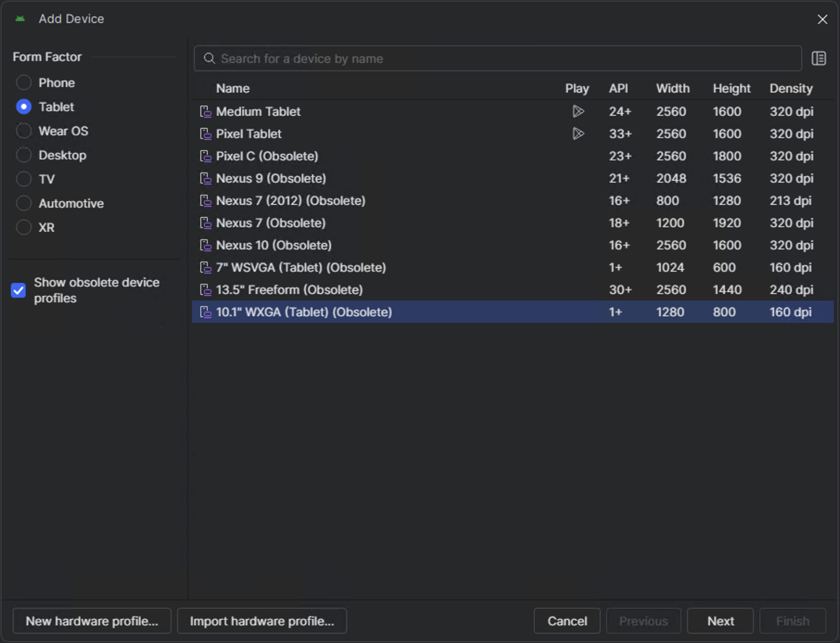Click the device icon next to Nexus 9

[206, 179]
